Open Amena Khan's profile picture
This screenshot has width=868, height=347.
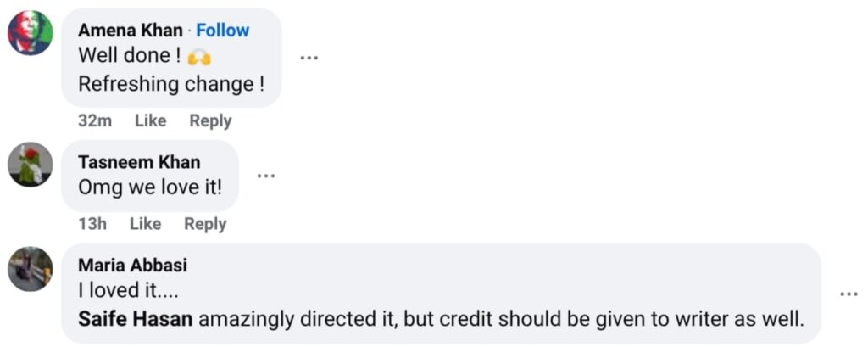click(30, 34)
